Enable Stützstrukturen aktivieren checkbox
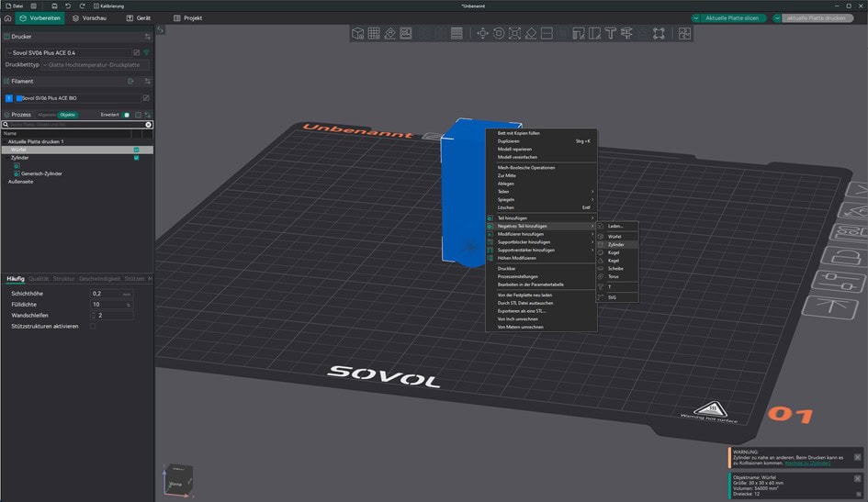868x502 pixels. coord(93,326)
